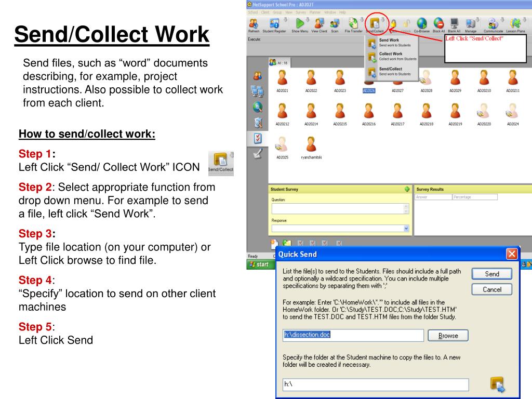Open dropdown arrow beside File Transfer

362,20
